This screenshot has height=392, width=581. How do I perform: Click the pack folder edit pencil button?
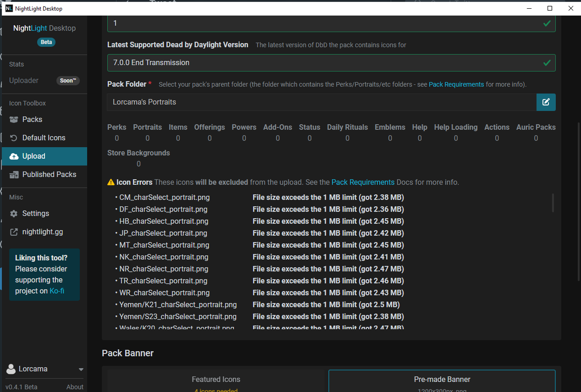click(x=546, y=102)
